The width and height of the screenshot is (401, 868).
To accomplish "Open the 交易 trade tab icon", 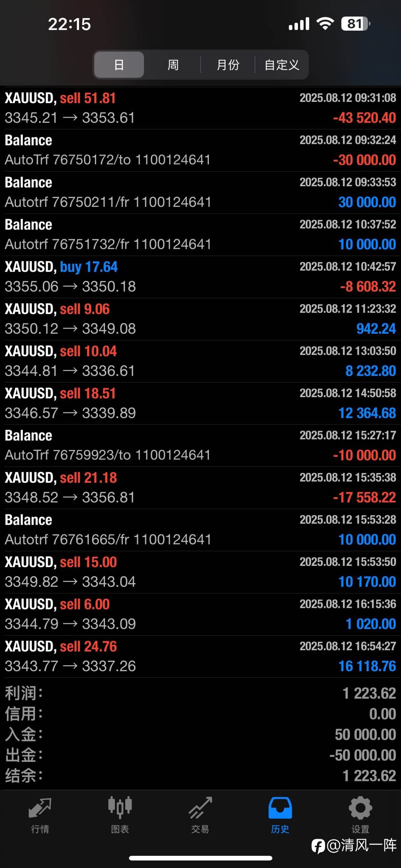I will [x=200, y=808].
